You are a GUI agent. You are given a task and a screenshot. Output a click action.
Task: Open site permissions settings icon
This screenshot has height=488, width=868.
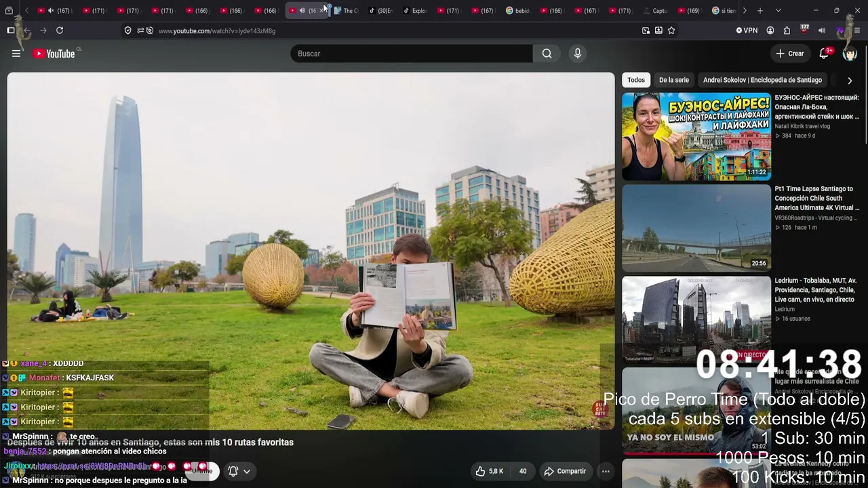140,30
